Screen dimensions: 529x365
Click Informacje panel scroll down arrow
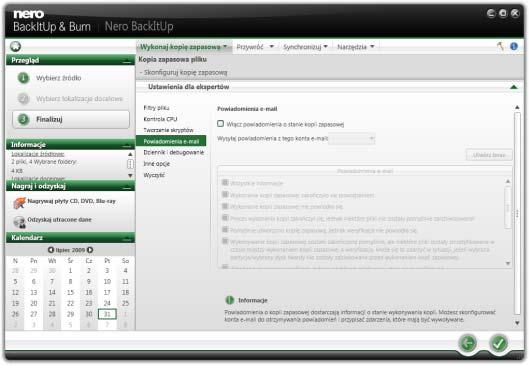(x=130, y=175)
